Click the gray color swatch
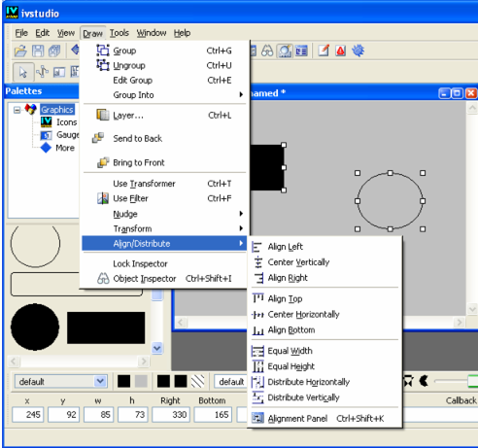478x448 pixels. pyautogui.click(x=141, y=381)
